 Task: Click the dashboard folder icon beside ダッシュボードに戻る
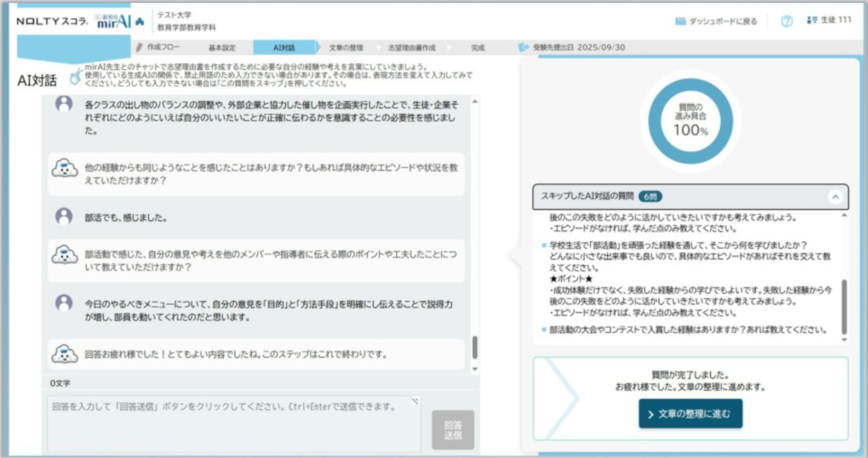tap(680, 20)
